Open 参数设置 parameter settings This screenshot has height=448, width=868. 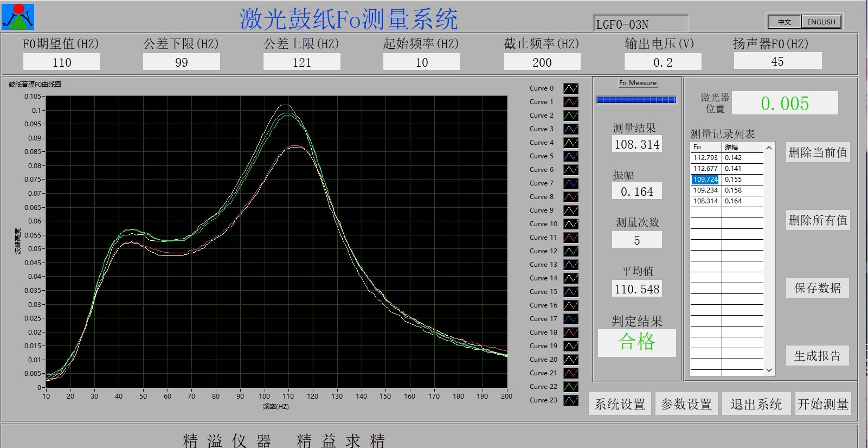click(x=686, y=404)
